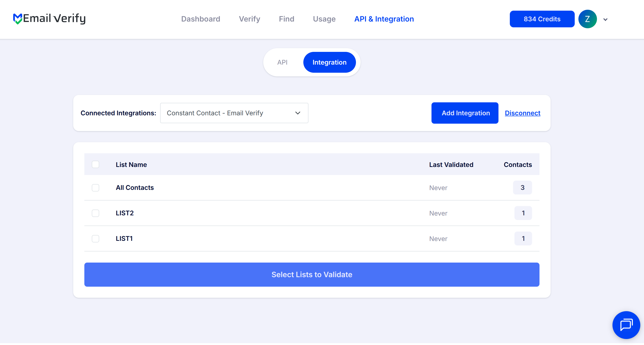This screenshot has width=644, height=345.
Task: Open the Usage menu item
Action: click(324, 19)
